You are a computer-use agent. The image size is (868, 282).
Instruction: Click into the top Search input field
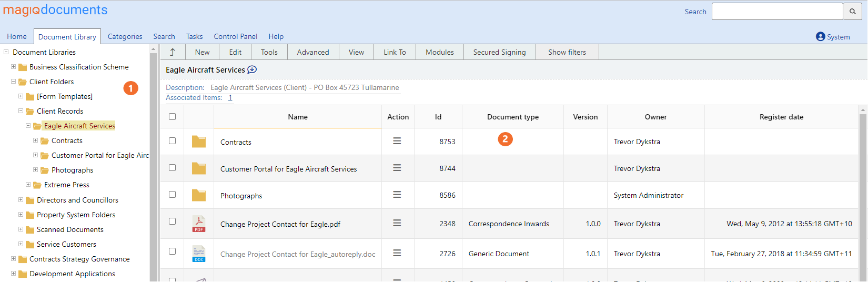click(x=777, y=12)
